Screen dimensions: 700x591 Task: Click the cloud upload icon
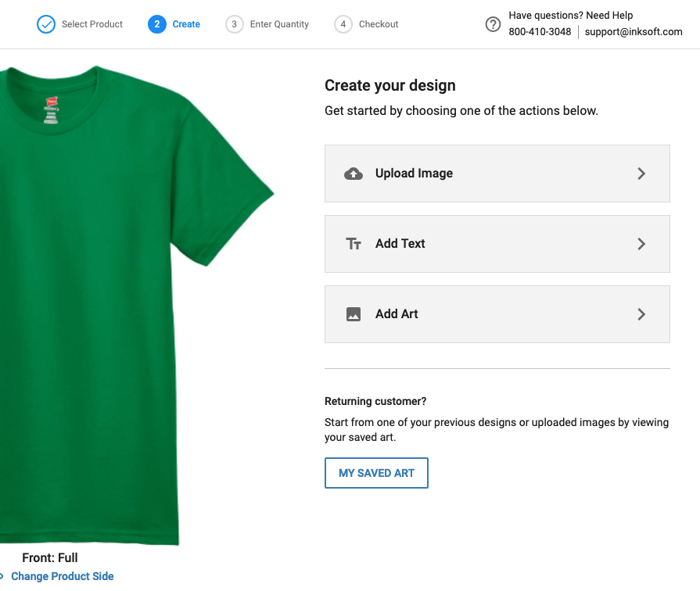pyautogui.click(x=354, y=174)
